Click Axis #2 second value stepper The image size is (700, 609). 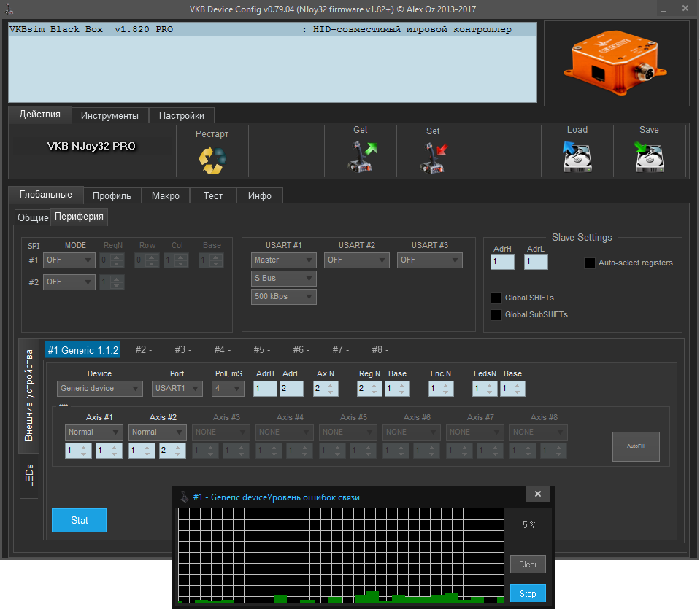click(x=172, y=451)
